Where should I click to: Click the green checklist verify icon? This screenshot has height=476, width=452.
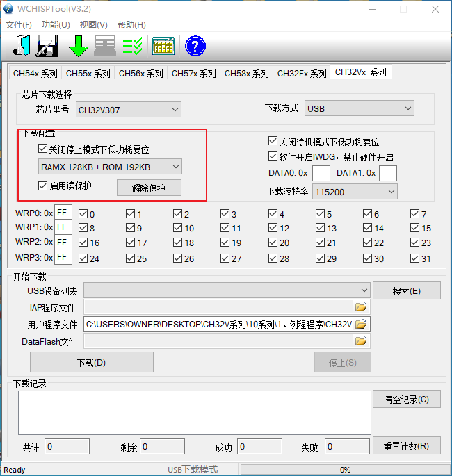tap(132, 46)
